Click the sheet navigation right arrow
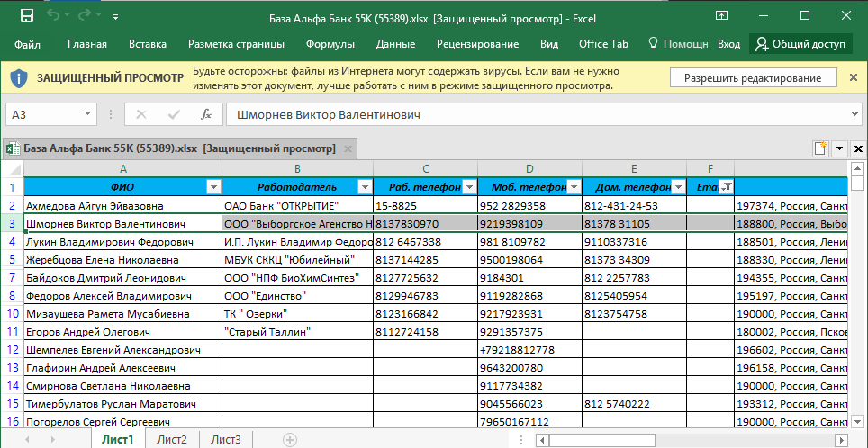The image size is (868, 448). coord(54,440)
